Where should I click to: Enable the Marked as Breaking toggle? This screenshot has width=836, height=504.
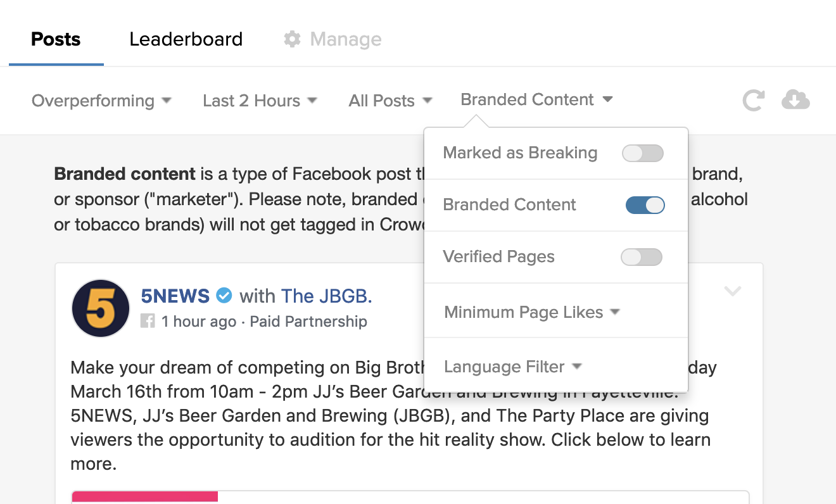tap(643, 153)
